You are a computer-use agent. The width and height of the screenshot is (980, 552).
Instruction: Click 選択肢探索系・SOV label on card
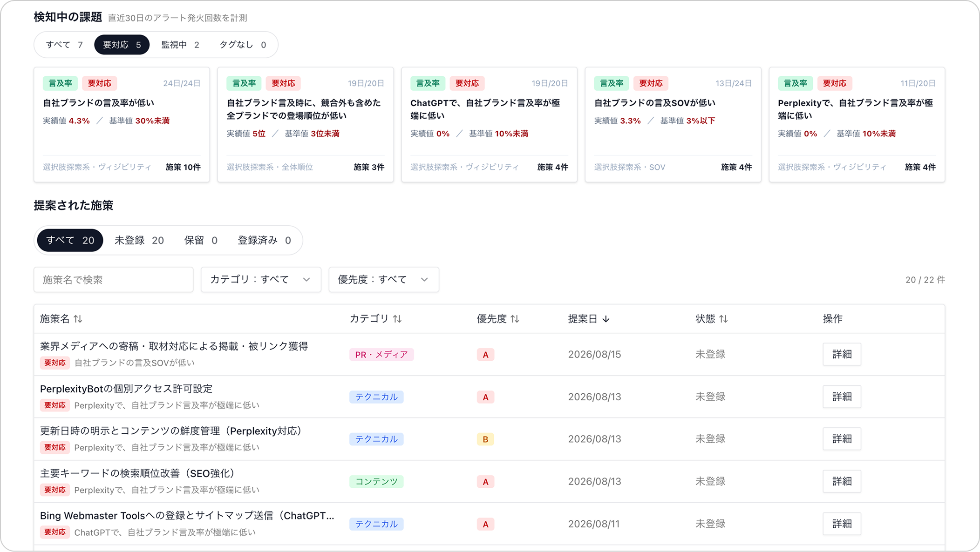click(629, 167)
